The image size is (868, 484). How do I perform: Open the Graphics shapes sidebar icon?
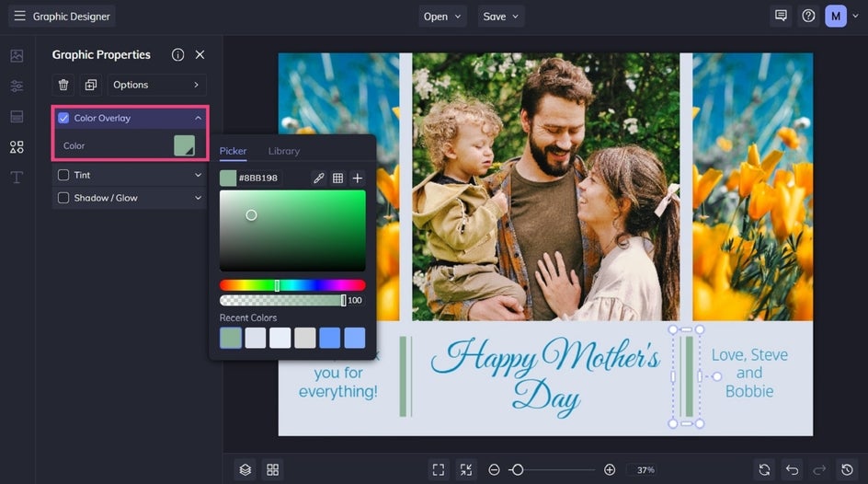(x=17, y=146)
